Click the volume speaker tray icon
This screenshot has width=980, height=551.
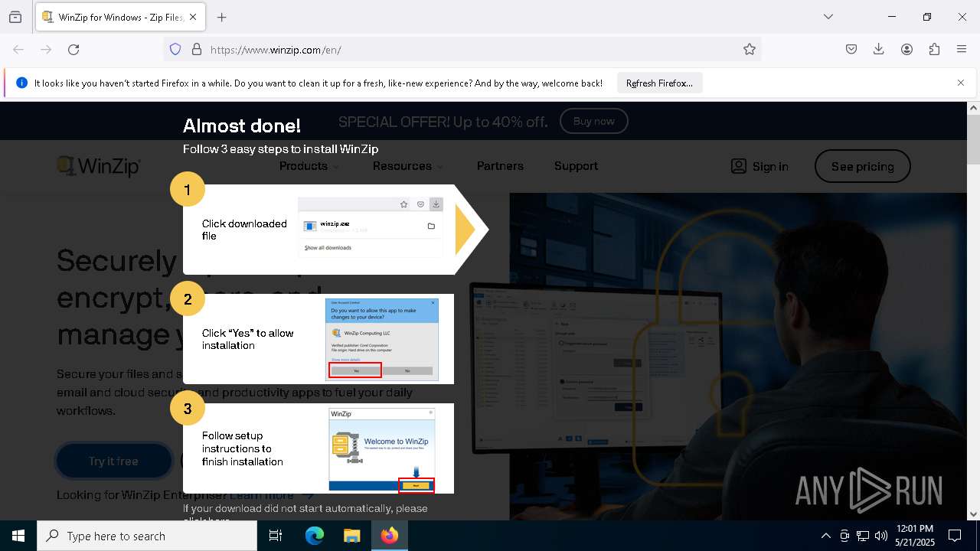(881, 536)
